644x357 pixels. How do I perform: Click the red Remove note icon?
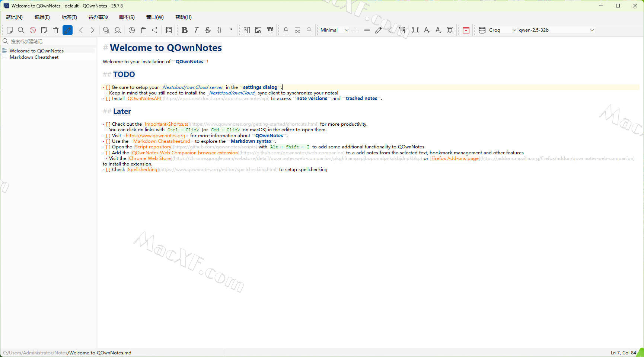tap(33, 30)
